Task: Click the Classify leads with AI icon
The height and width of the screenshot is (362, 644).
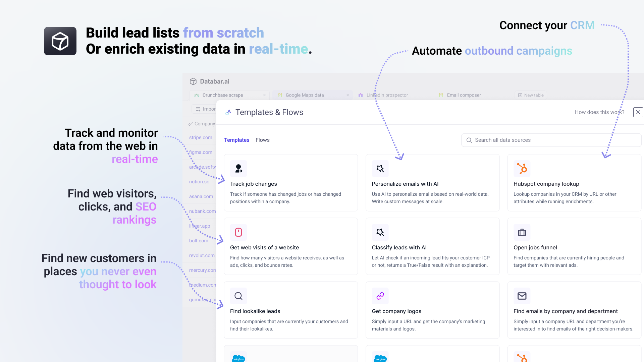Action: click(379, 232)
